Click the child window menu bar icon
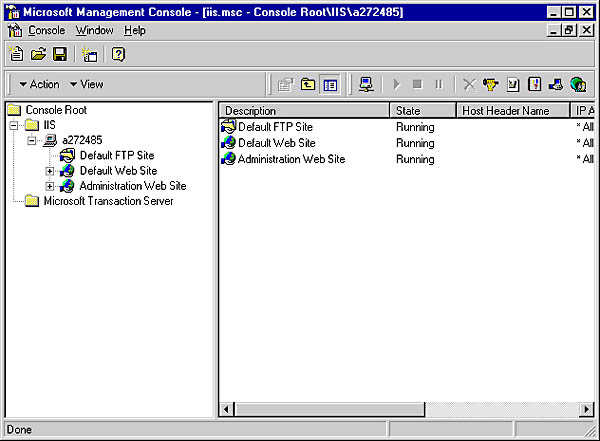Screen dimensions: 600x441 [x=15, y=30]
